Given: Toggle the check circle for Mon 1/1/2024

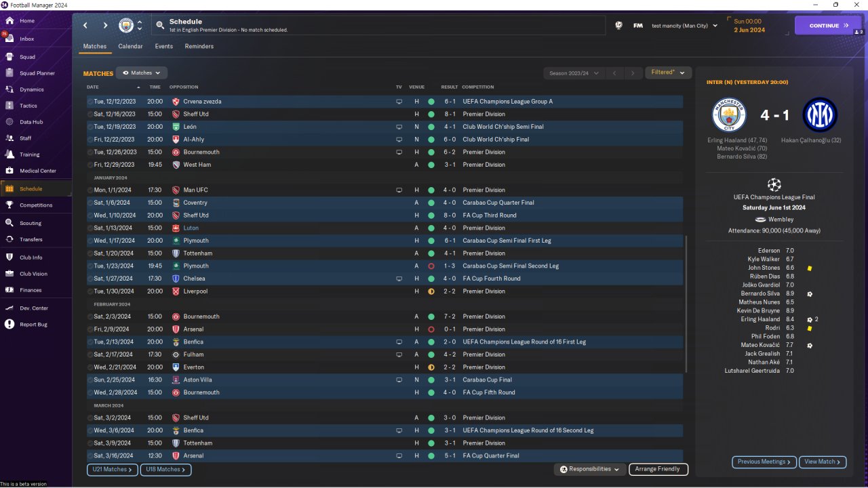Looking at the screenshot, I should pos(90,190).
